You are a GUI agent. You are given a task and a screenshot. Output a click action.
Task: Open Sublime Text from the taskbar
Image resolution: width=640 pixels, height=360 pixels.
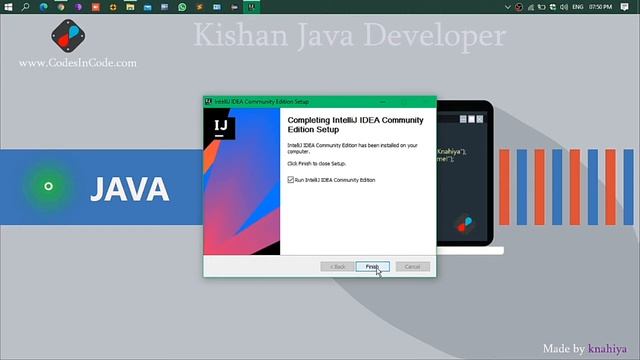[200, 7]
